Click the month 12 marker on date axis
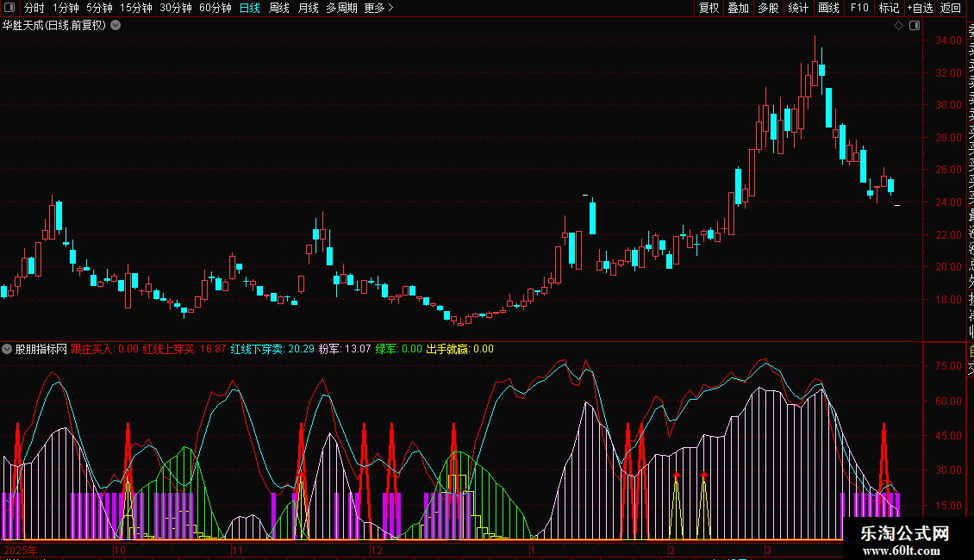This screenshot has height=560, width=974. point(377,550)
